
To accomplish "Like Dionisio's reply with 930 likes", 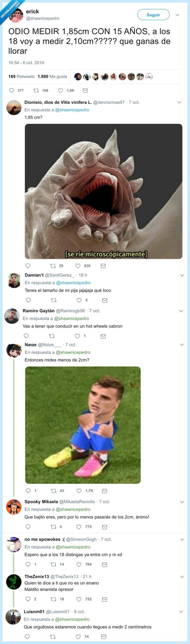I will [x=78, y=266].
